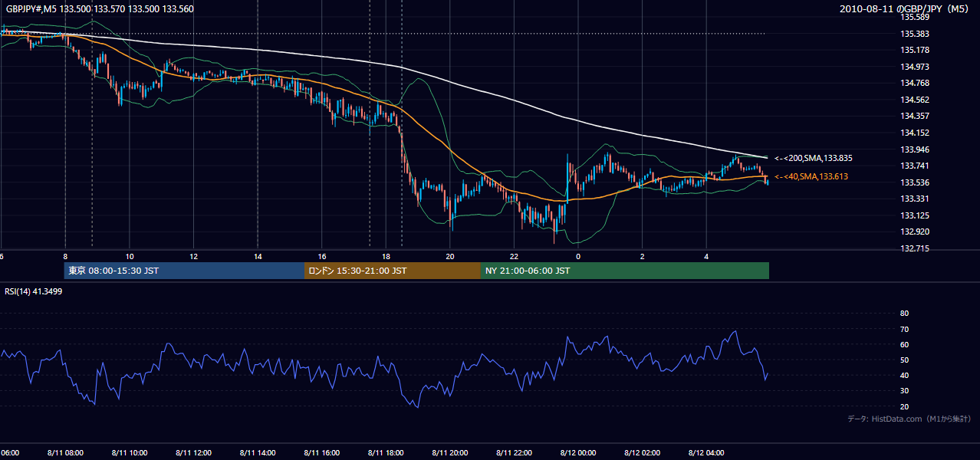The image size is (980, 460).
Task: Click the RSI 30 level label
Action: click(x=904, y=391)
